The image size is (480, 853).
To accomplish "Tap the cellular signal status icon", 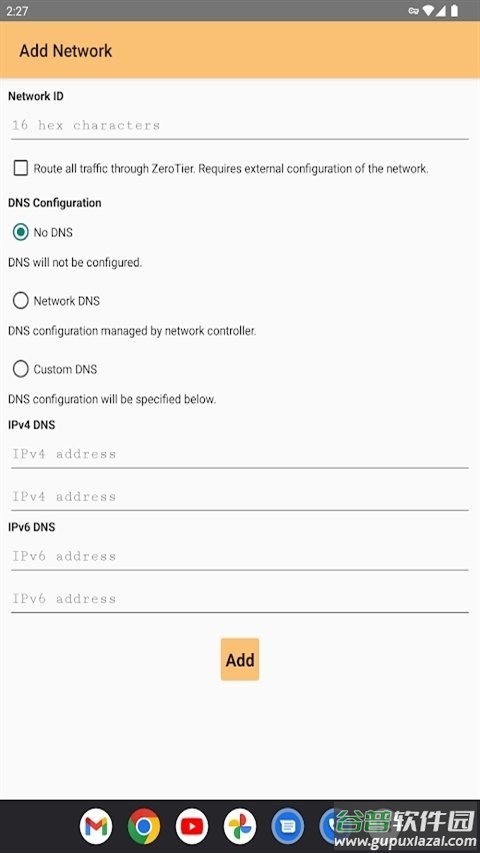I will (x=441, y=11).
